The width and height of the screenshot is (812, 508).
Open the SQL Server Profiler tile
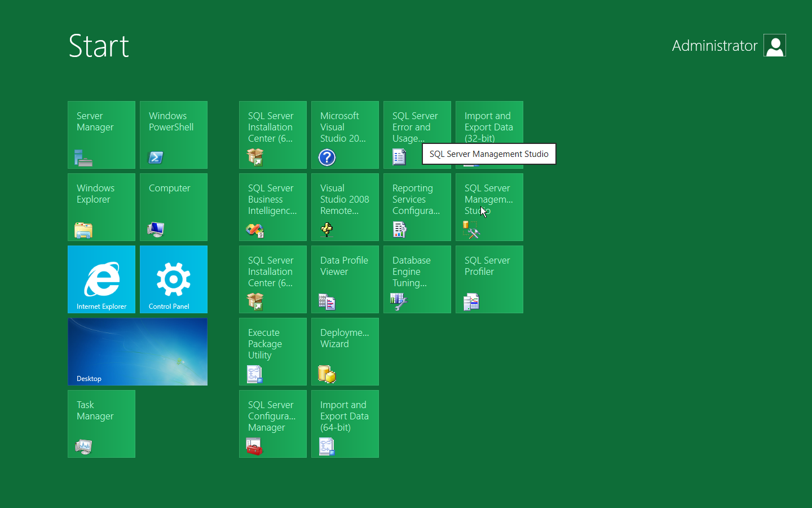pos(489,279)
